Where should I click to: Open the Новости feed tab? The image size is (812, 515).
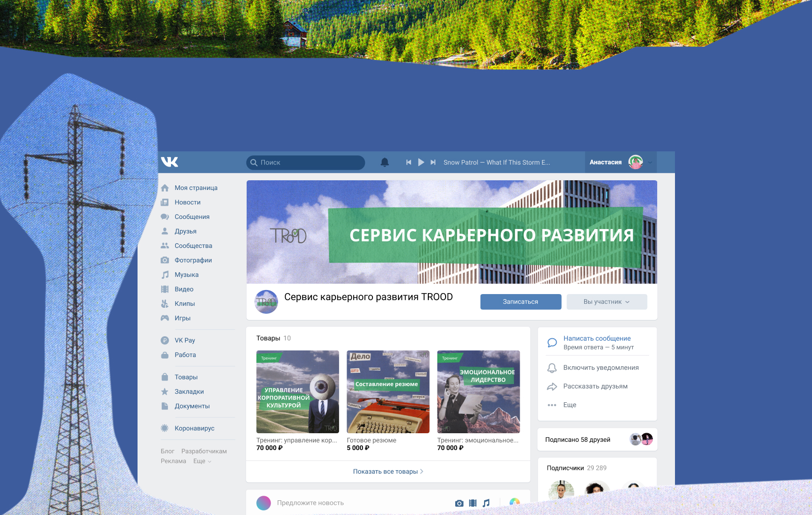pos(187,202)
